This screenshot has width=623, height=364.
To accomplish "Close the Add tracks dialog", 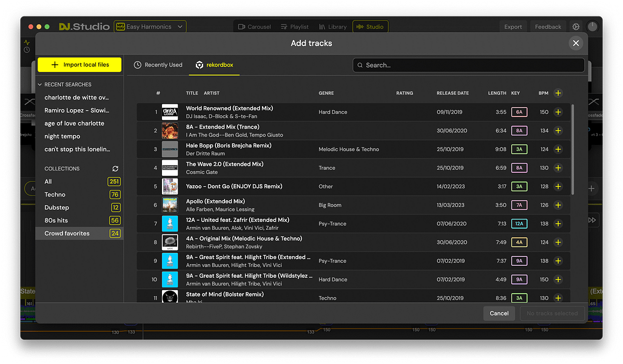I will [x=576, y=43].
